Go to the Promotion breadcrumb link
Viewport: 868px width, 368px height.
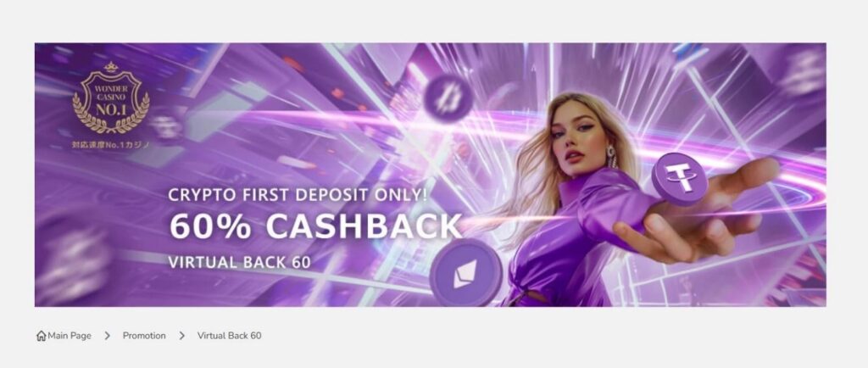pyautogui.click(x=144, y=336)
